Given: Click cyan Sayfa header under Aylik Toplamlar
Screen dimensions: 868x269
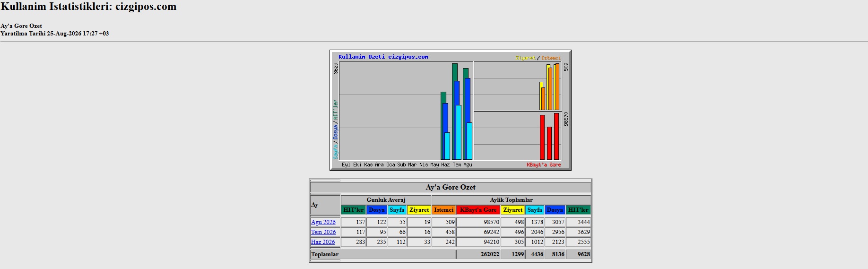Looking at the screenshot, I should (x=535, y=210).
